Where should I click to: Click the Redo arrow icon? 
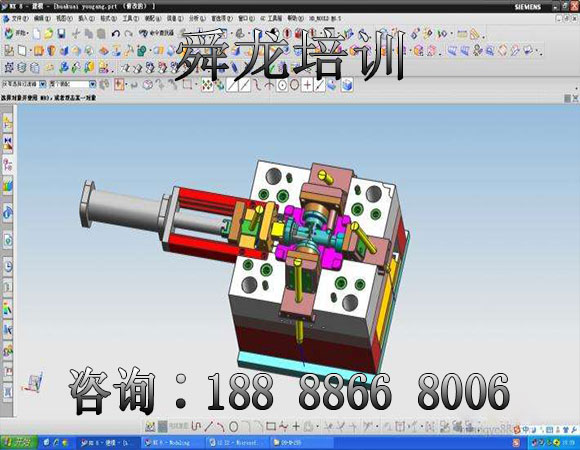(128, 34)
